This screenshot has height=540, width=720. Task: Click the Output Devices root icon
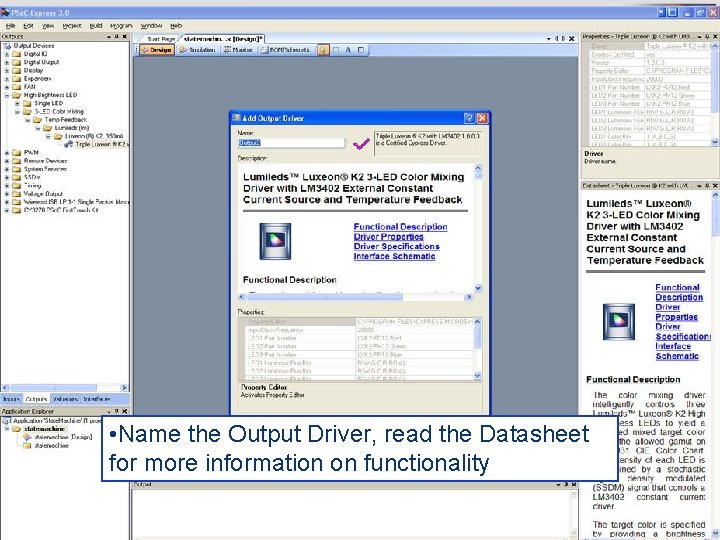pyautogui.click(x=7, y=45)
